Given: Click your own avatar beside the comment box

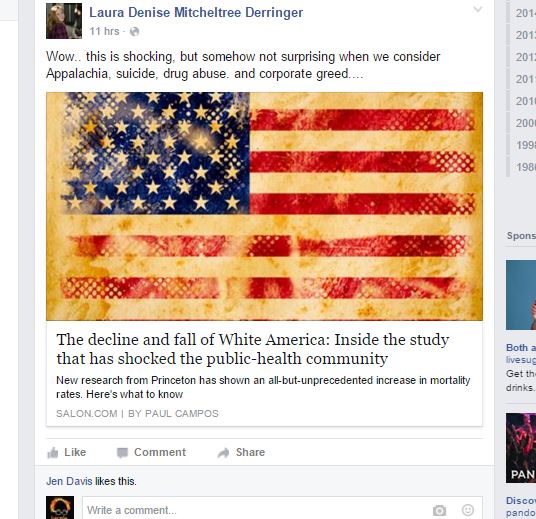Looking at the screenshot, I should (x=60, y=507).
